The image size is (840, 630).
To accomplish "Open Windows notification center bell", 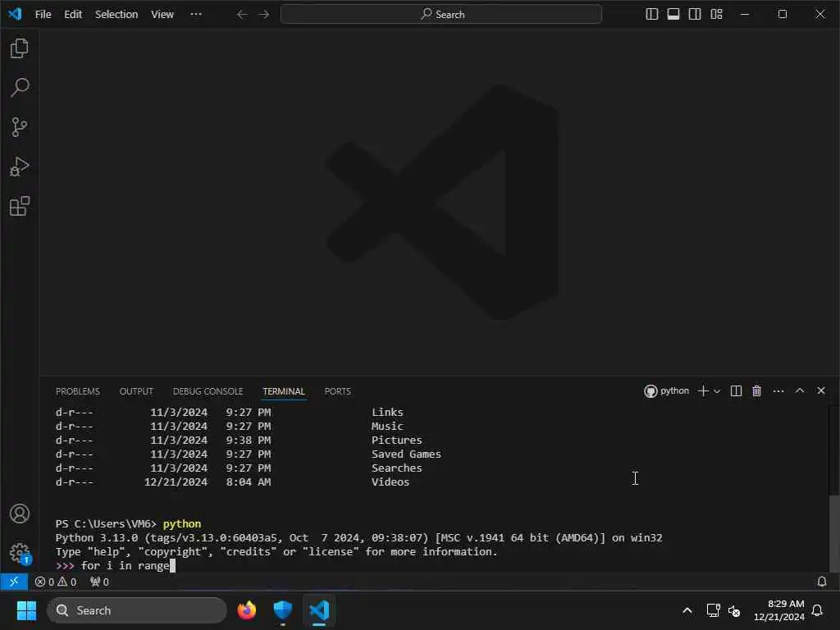I will [x=817, y=610].
